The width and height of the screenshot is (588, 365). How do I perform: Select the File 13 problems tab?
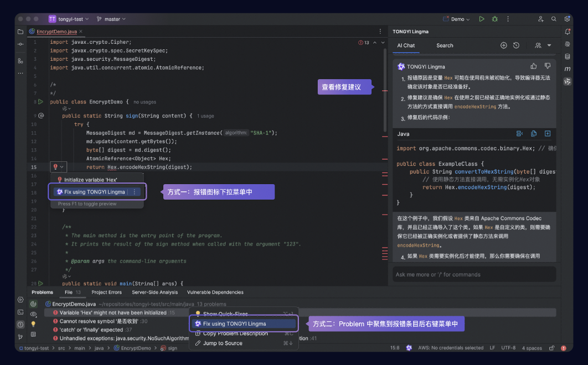tap(73, 293)
